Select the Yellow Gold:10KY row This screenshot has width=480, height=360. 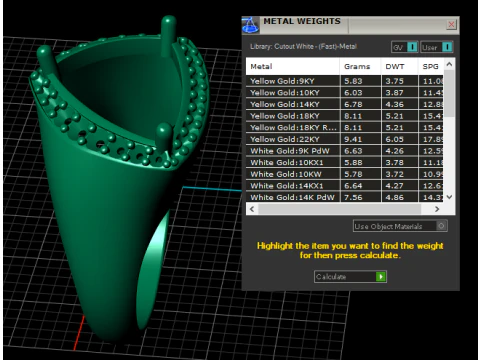(345, 93)
